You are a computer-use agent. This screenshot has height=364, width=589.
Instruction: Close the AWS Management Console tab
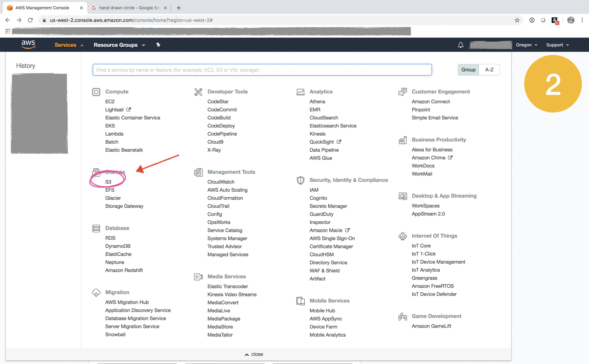point(81,8)
